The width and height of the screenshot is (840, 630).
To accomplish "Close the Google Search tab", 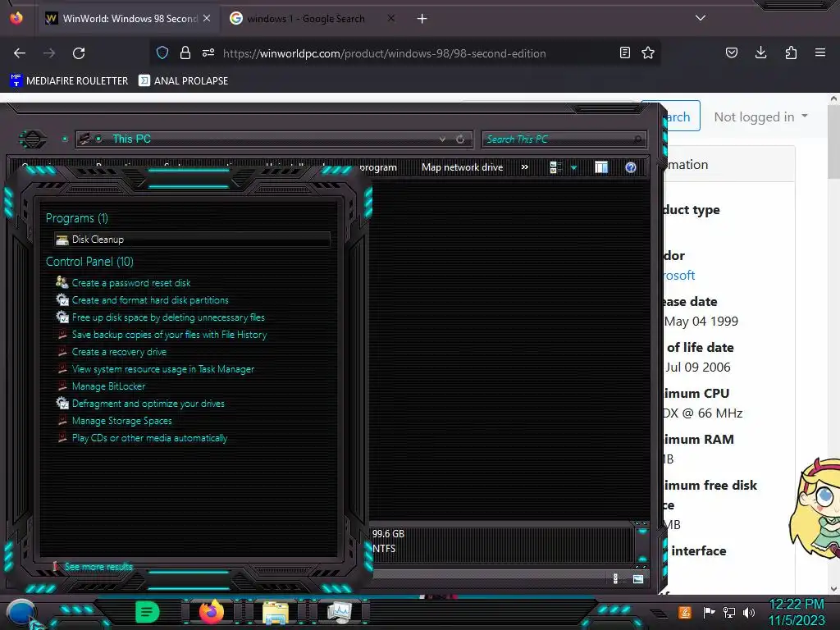I will coord(391,18).
